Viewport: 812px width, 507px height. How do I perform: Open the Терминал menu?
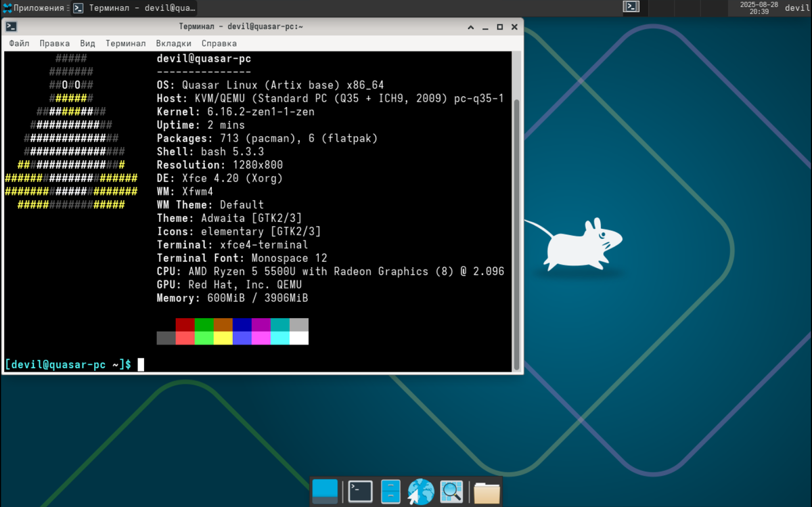coord(125,43)
